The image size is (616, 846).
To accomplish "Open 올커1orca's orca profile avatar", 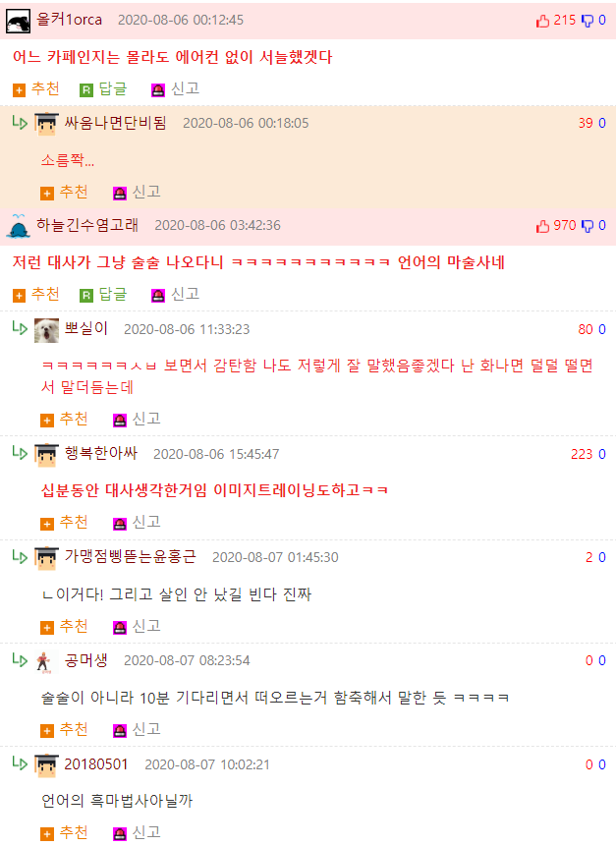I will [18, 21].
